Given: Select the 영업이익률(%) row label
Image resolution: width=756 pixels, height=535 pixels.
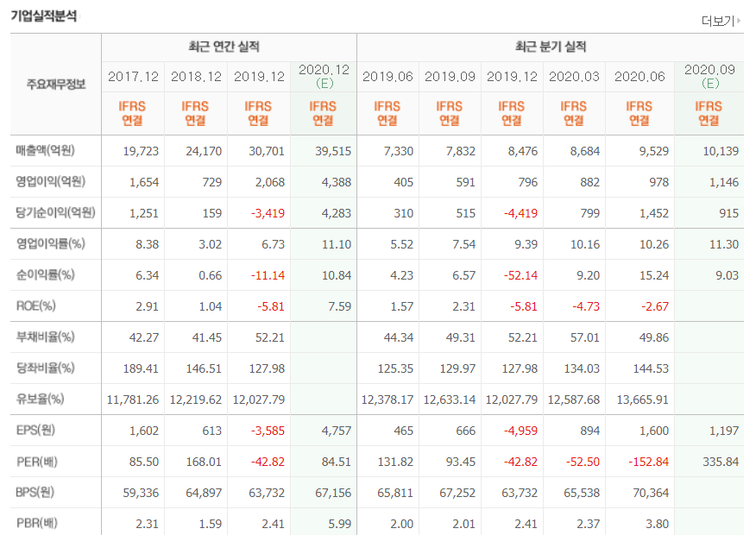Looking at the screenshot, I should click(x=51, y=244).
